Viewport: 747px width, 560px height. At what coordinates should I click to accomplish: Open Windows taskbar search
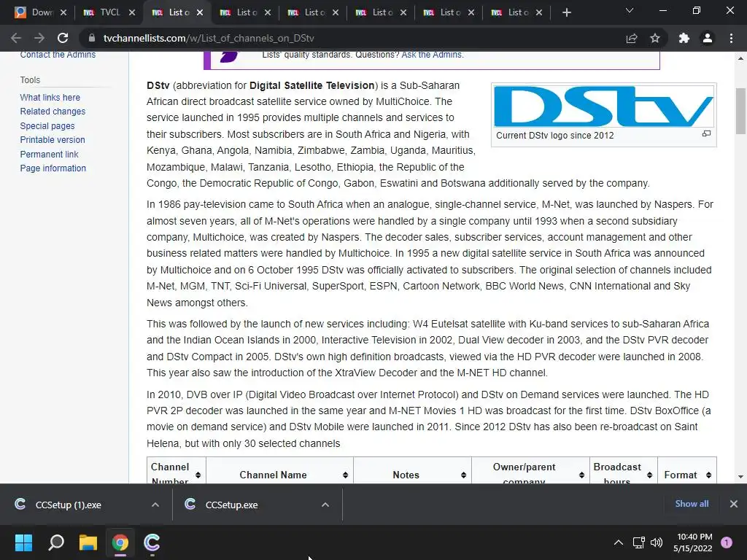tap(56, 542)
